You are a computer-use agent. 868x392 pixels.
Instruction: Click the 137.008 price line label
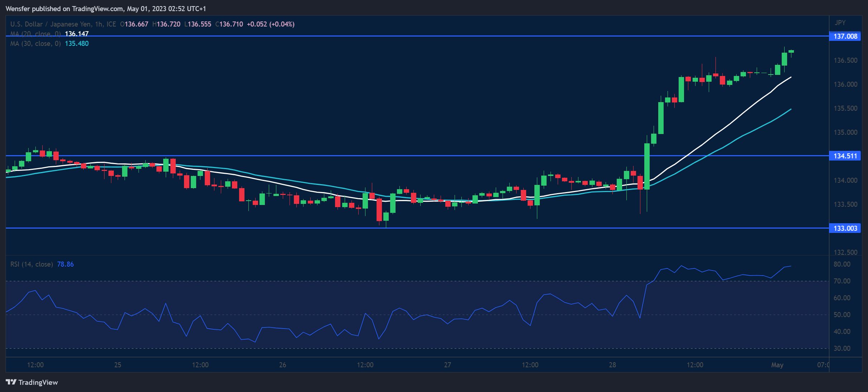click(x=844, y=36)
